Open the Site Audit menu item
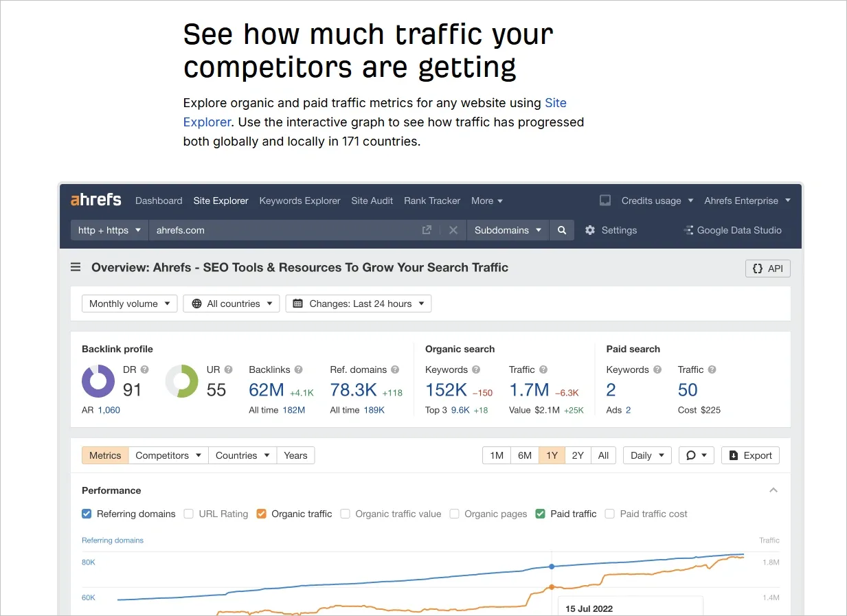Image resolution: width=847 pixels, height=616 pixels. [372, 201]
